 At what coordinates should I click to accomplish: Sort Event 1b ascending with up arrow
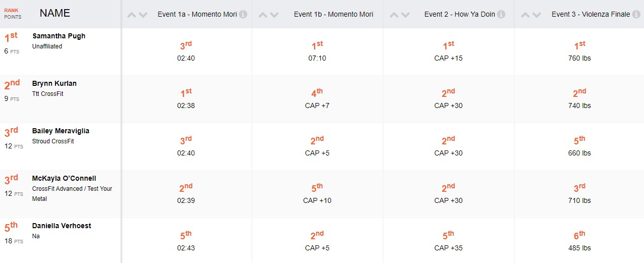262,15
